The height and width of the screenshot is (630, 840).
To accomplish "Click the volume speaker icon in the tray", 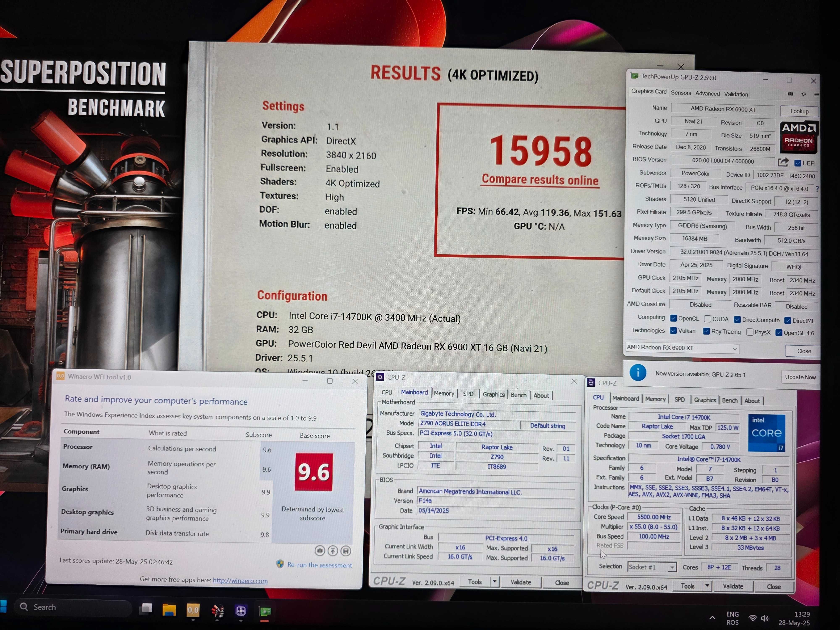I will pos(765,618).
